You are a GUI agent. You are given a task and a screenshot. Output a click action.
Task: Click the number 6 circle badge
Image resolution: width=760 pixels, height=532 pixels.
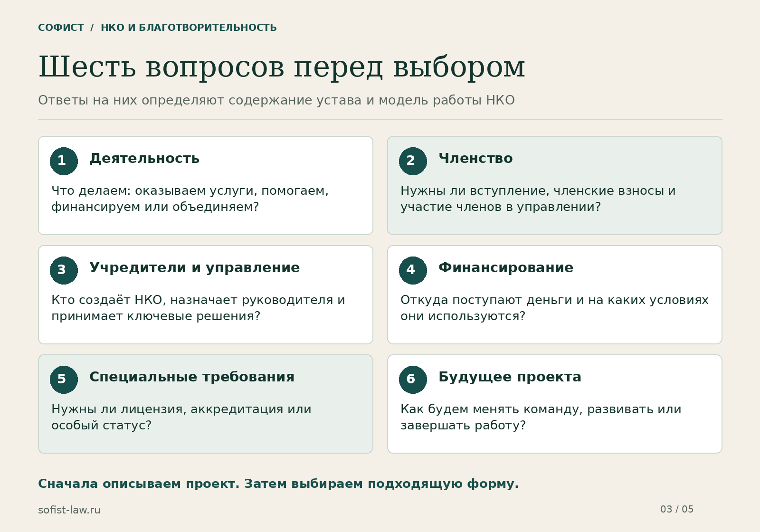click(413, 380)
